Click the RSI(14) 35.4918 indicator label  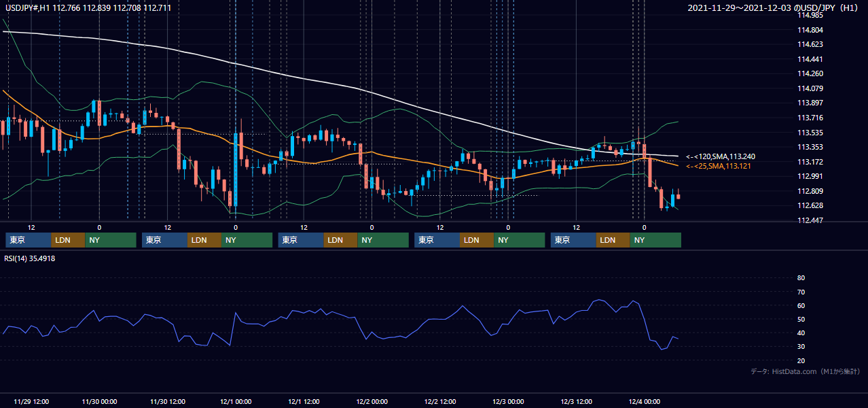coord(29,258)
